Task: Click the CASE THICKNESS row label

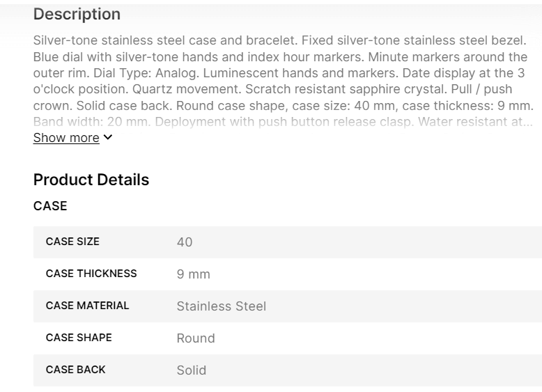Action: [91, 274]
